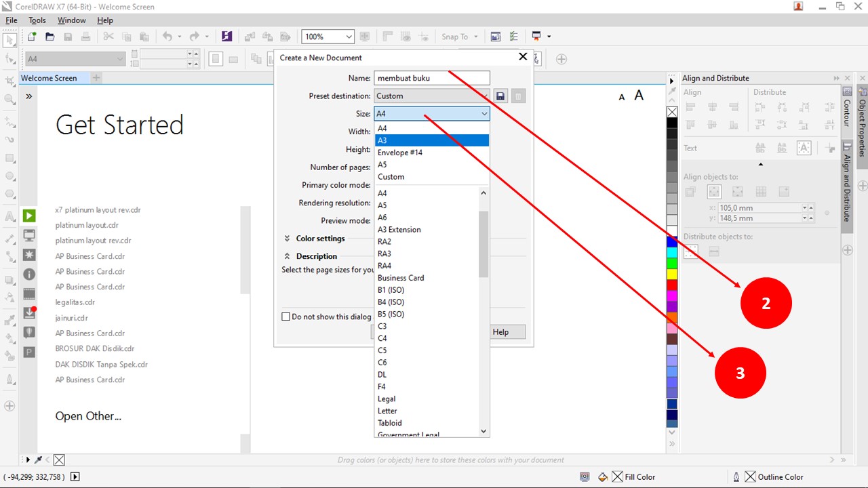
Task: Select the blue color swatch in palette
Action: click(672, 241)
